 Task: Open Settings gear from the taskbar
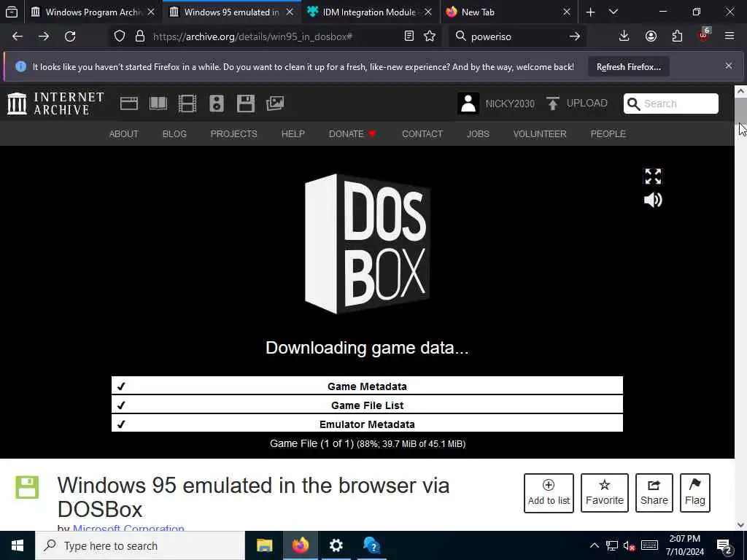point(336,545)
